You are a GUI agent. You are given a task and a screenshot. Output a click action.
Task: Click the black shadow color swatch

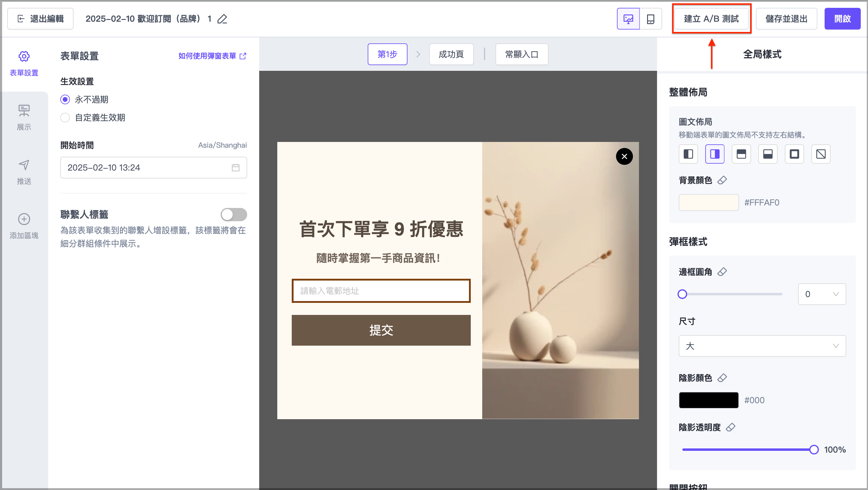(708, 400)
